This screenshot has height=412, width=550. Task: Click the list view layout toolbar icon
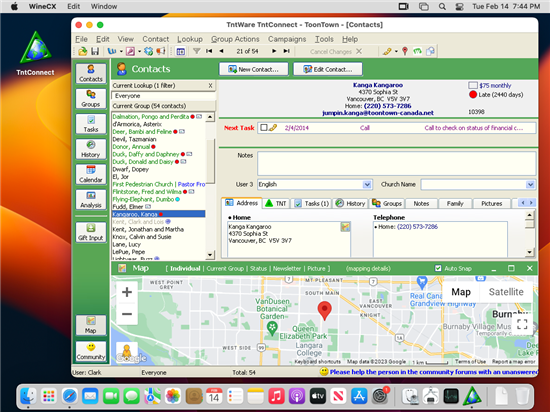pos(181,51)
